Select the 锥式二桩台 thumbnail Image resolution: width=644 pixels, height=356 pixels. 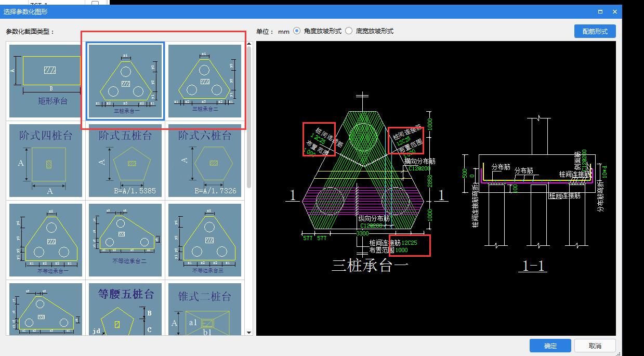(205, 309)
